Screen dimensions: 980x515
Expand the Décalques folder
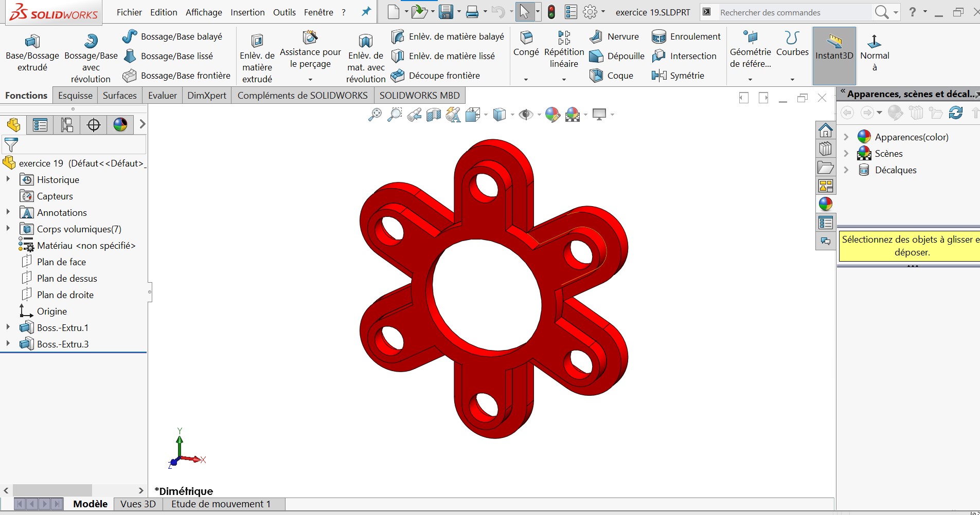846,170
